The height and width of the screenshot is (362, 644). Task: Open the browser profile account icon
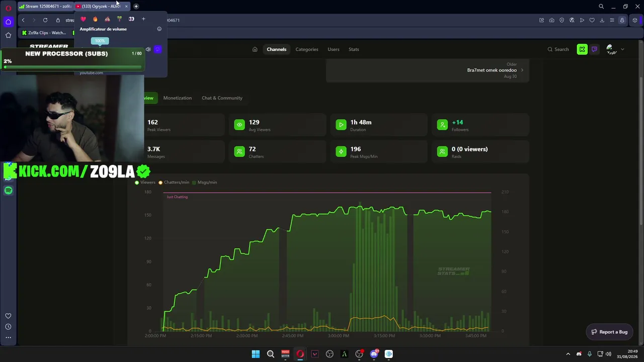pos(622,20)
